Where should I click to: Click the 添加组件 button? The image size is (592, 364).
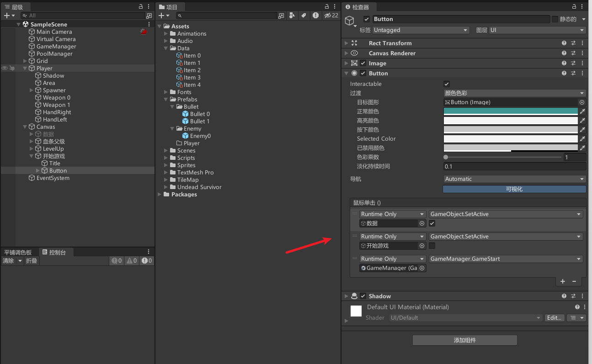464,340
